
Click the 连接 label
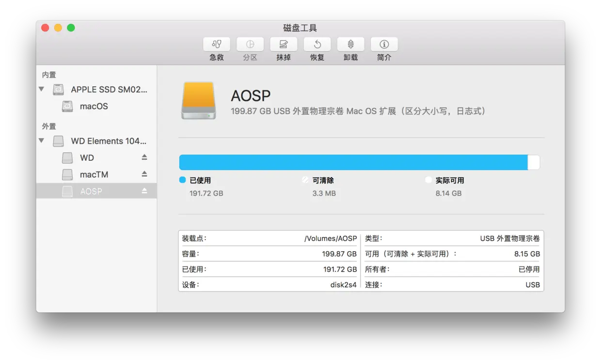[x=374, y=285]
